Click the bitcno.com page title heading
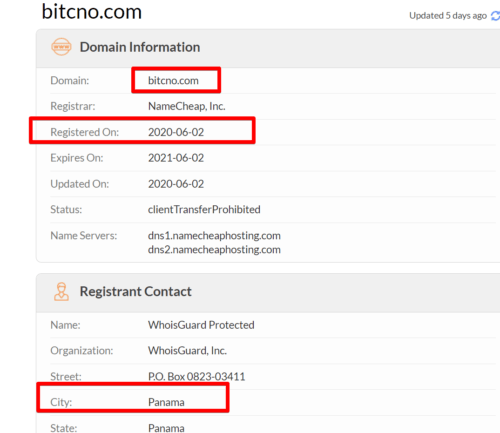 click(x=92, y=12)
